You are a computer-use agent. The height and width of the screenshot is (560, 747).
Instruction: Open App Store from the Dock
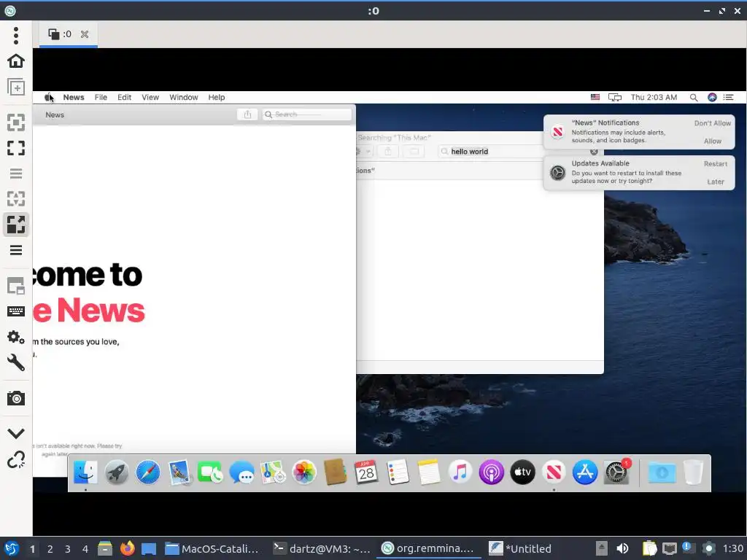click(585, 472)
